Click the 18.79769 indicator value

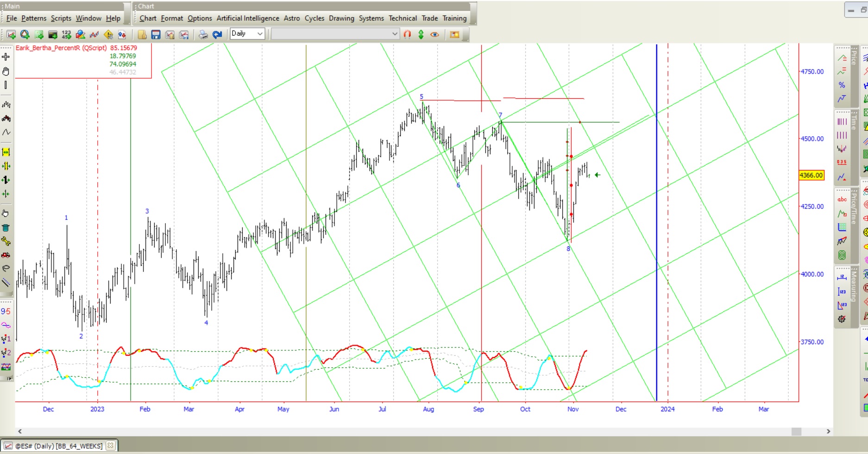[123, 56]
